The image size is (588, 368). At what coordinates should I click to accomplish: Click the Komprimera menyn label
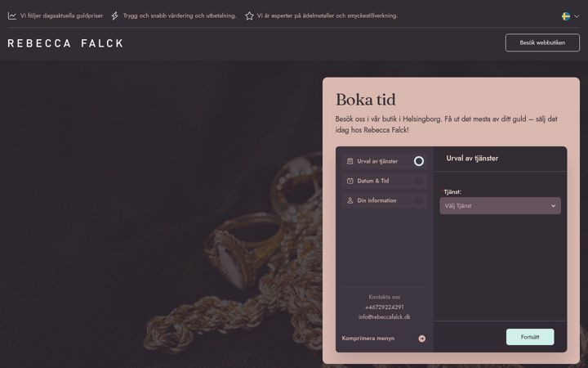click(367, 339)
